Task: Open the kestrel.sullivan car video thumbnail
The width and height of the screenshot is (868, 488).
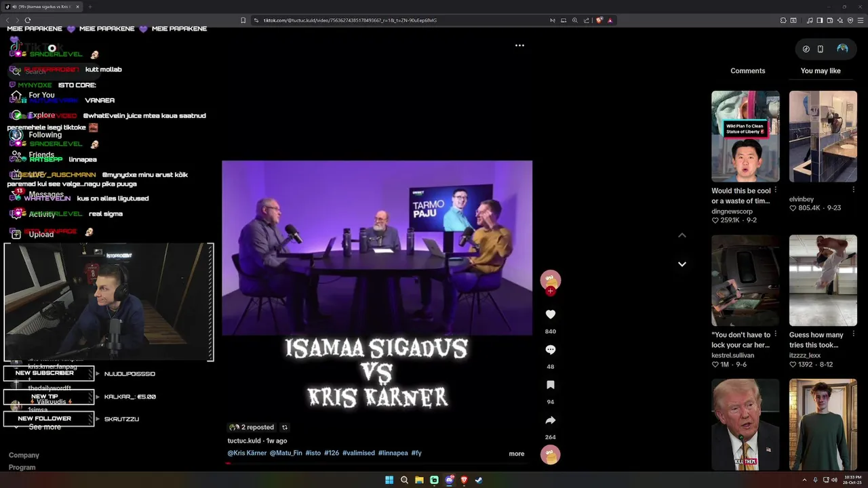Action: point(745,281)
